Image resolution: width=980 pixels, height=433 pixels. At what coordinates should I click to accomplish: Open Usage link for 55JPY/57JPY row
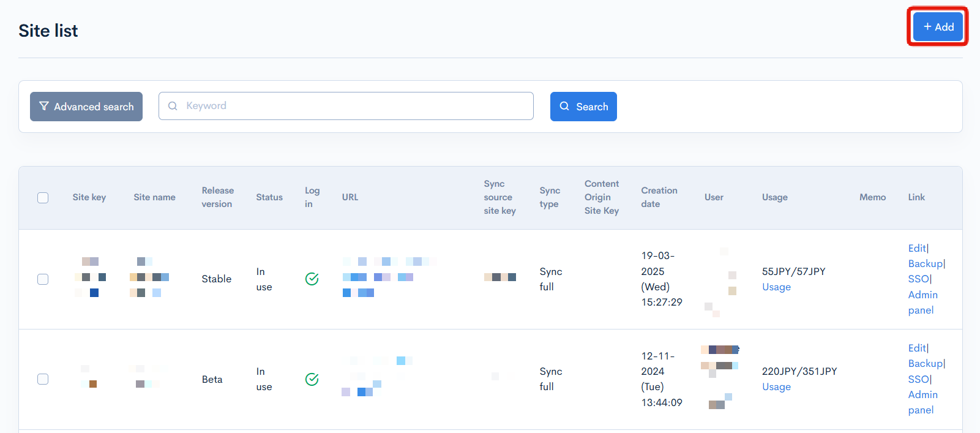(x=776, y=287)
